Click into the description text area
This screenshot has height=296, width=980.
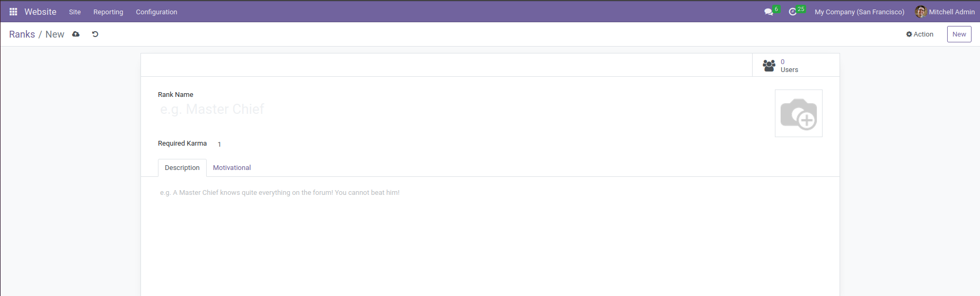click(x=490, y=193)
